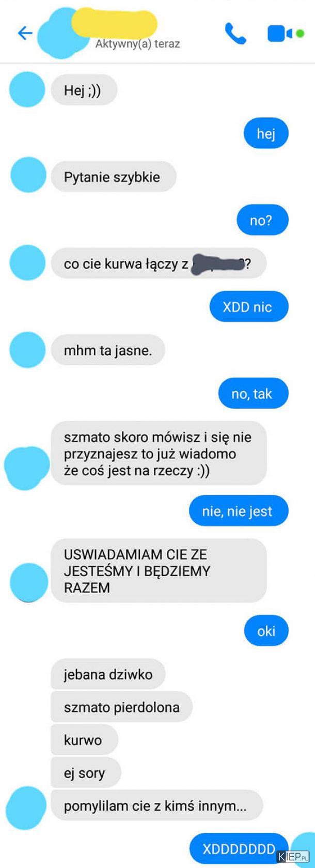
Task: Select the 'Hej ;))' incoming message bubble
Action: (x=84, y=90)
